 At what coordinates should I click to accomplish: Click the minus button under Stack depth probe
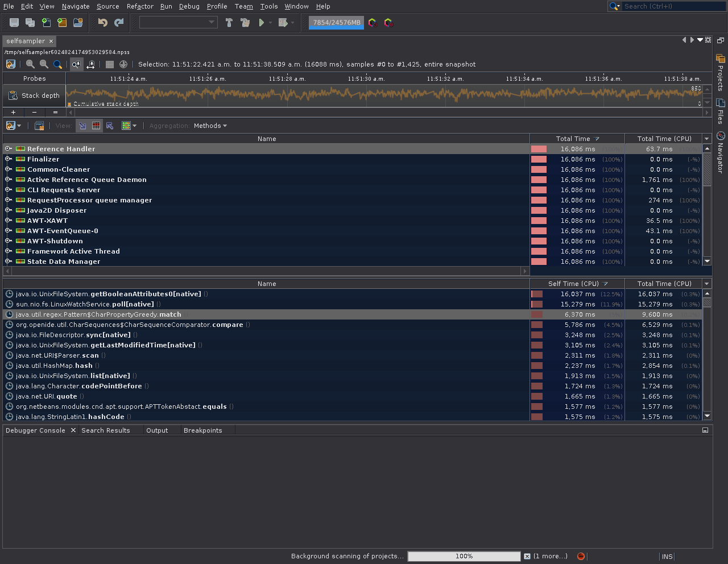[34, 112]
